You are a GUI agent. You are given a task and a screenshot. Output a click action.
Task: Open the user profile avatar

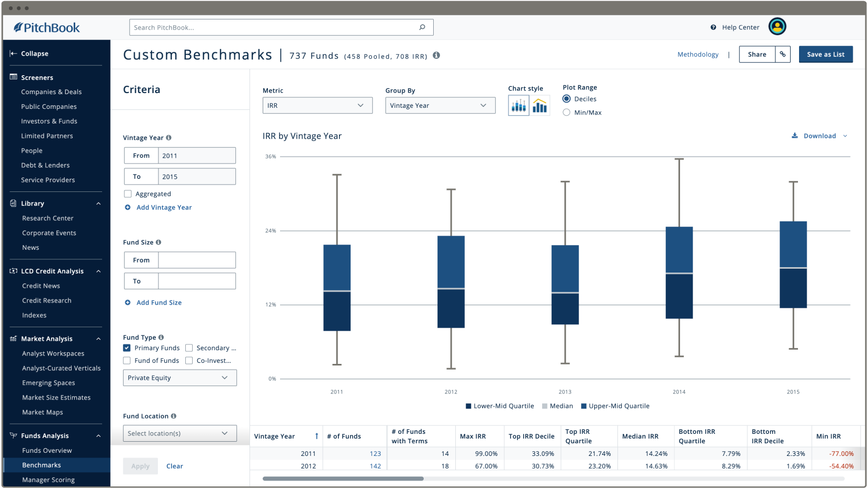[777, 26]
